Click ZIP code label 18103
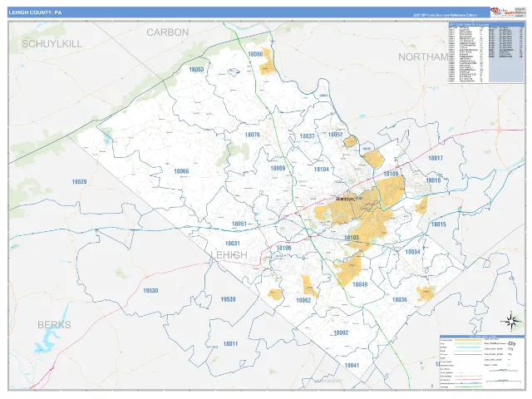 coord(352,238)
